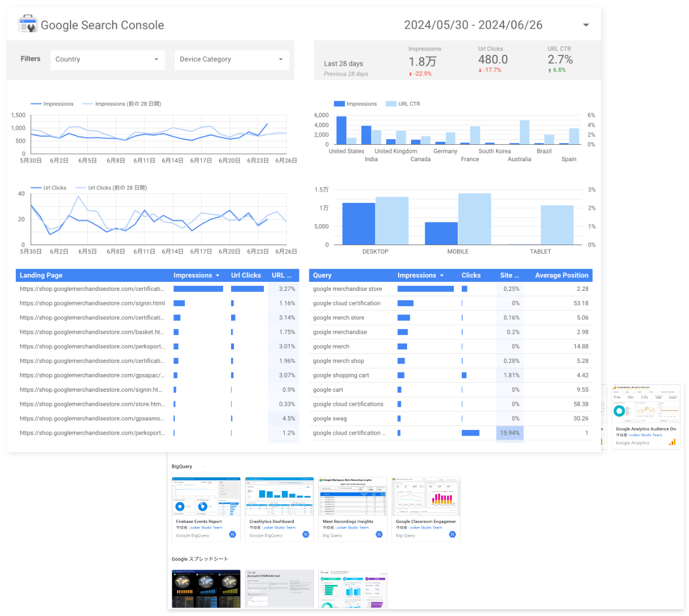
Task: Click the URL CTR legend swatch in country chart
Action: click(391, 104)
